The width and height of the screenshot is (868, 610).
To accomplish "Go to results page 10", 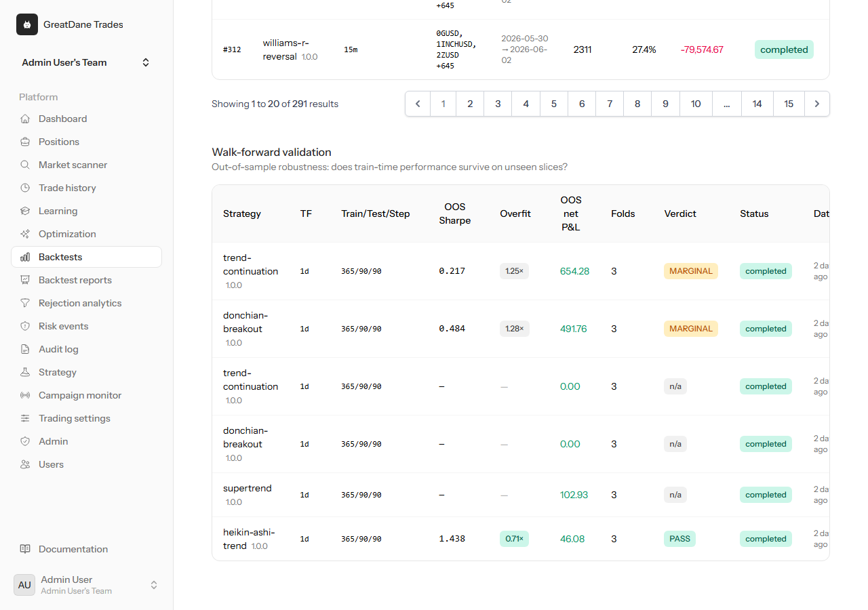I will [696, 104].
